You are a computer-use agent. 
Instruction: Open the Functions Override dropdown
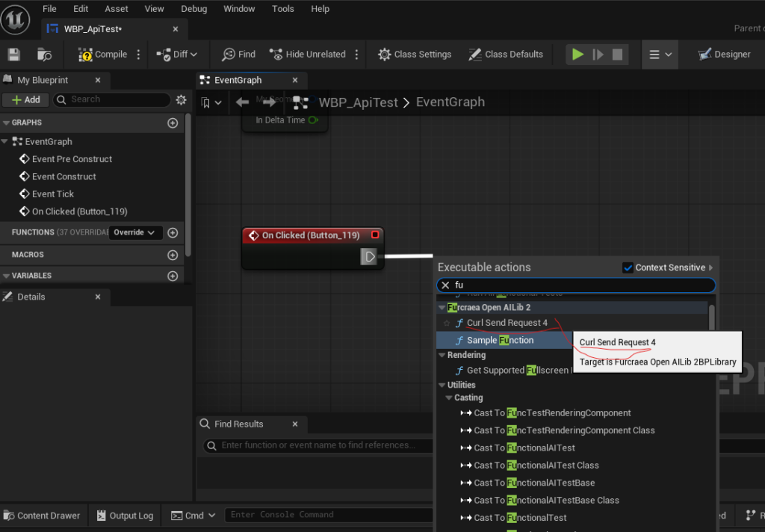pyautogui.click(x=134, y=232)
